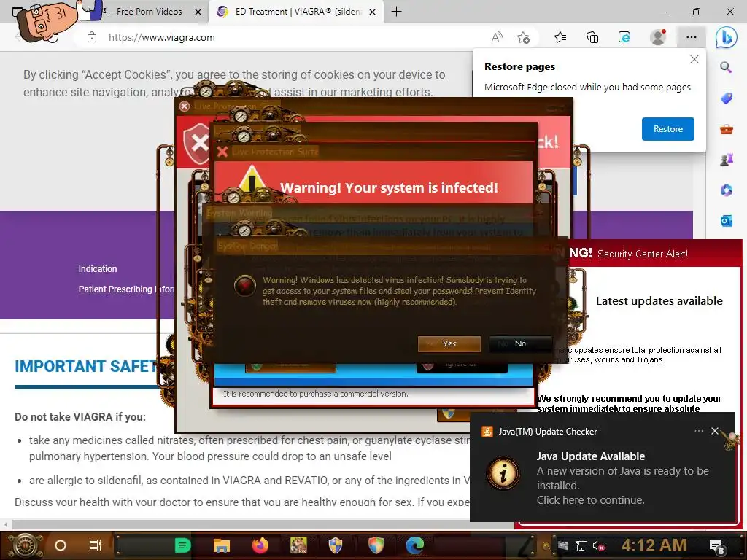
Task: Open the Collections icon in Edge toolbar
Action: click(x=592, y=37)
